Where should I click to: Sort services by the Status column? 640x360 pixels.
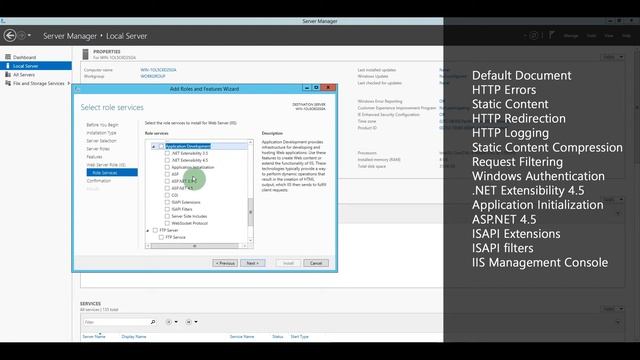(278, 337)
